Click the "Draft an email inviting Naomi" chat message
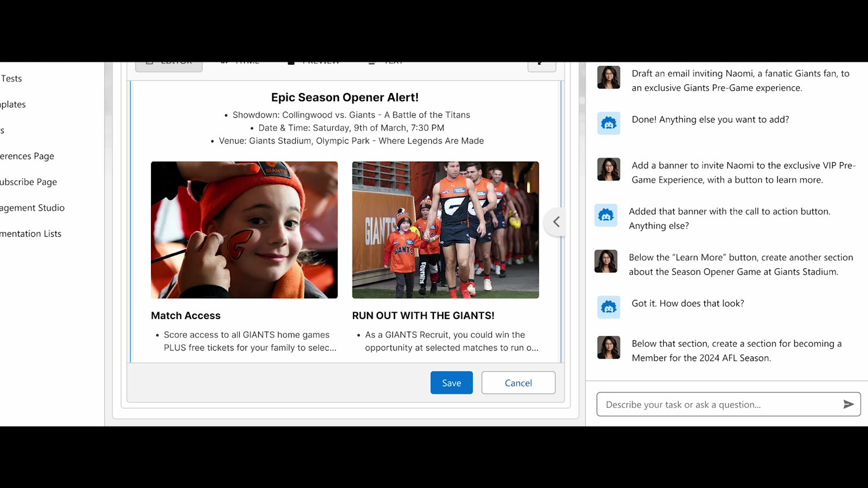The height and width of the screenshot is (488, 868). click(x=741, y=81)
